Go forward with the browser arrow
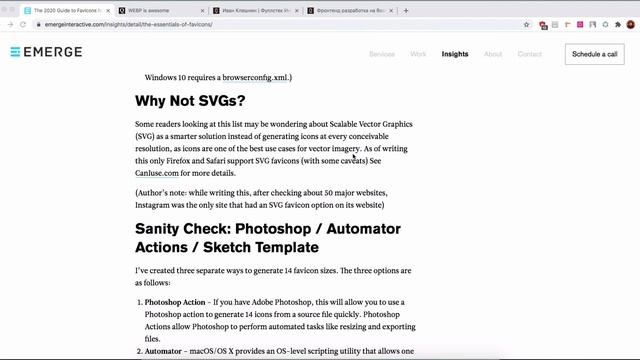Screen dimensions: 640x360 [x=10, y=24]
